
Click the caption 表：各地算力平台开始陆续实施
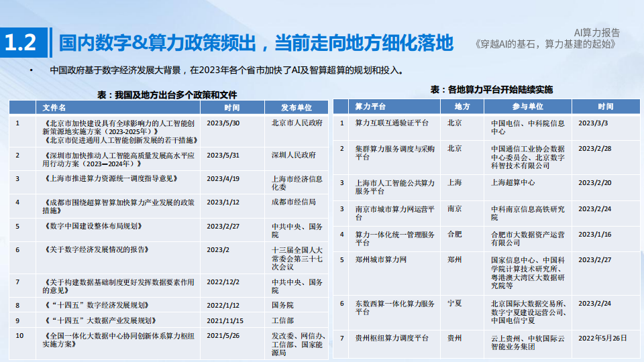pyautogui.click(x=492, y=89)
